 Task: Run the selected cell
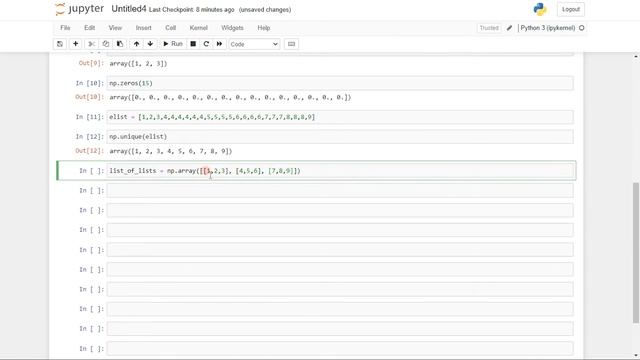(173, 44)
